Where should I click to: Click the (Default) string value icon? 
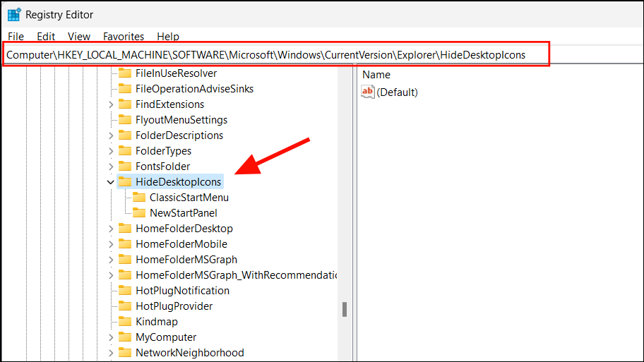click(x=368, y=92)
